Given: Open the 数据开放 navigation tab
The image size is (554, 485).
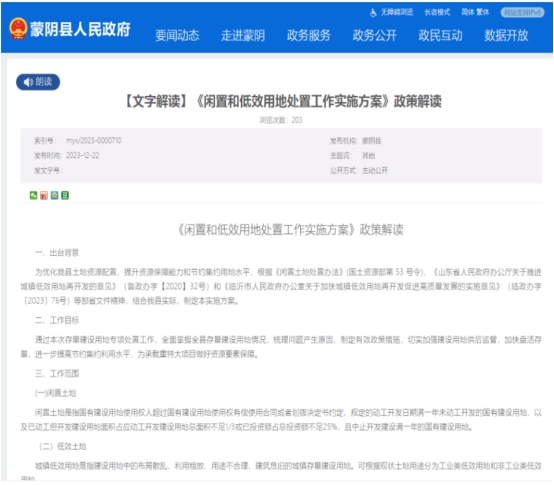Looking at the screenshot, I should tap(506, 35).
